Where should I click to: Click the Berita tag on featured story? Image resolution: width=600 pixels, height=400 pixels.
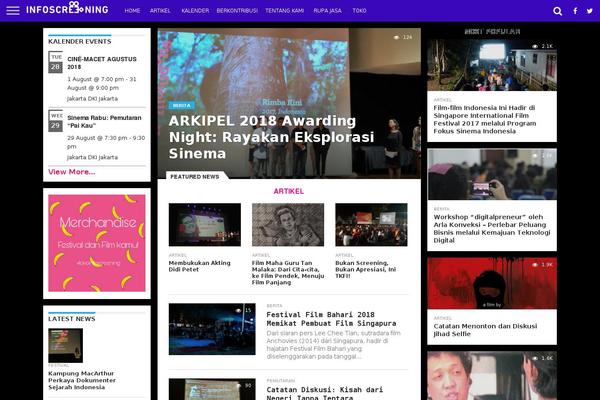coord(182,105)
